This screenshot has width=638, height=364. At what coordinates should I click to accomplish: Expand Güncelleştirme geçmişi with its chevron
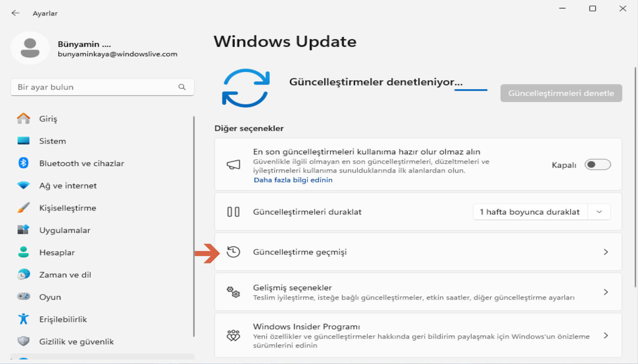click(x=606, y=252)
